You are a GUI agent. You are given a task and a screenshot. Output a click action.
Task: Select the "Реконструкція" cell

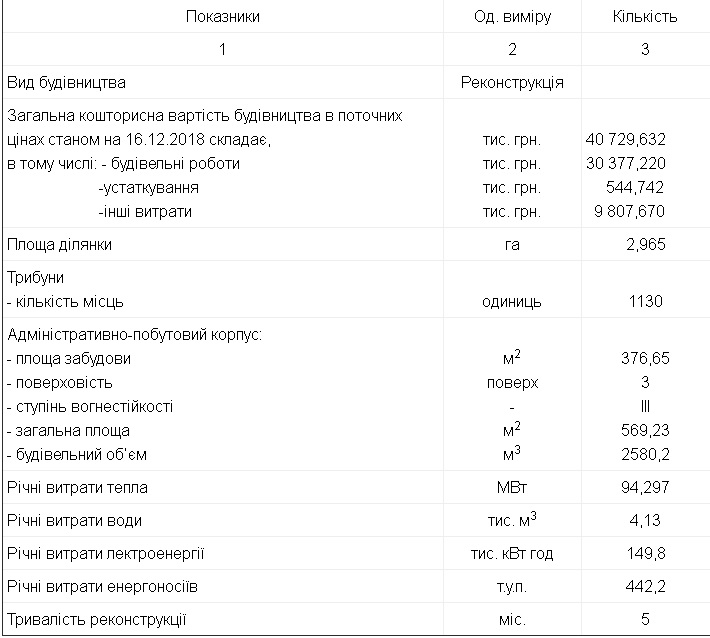tap(512, 82)
